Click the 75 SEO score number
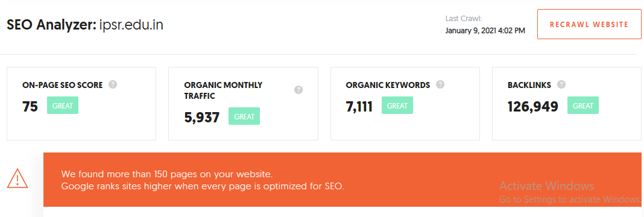Screen dimensions: 644x217 pyautogui.click(x=30, y=107)
